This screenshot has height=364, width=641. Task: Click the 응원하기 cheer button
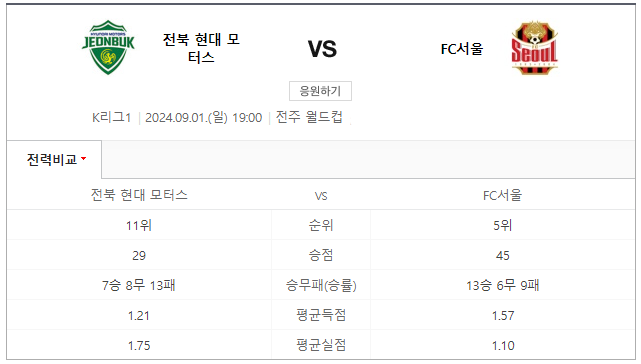coord(320,91)
